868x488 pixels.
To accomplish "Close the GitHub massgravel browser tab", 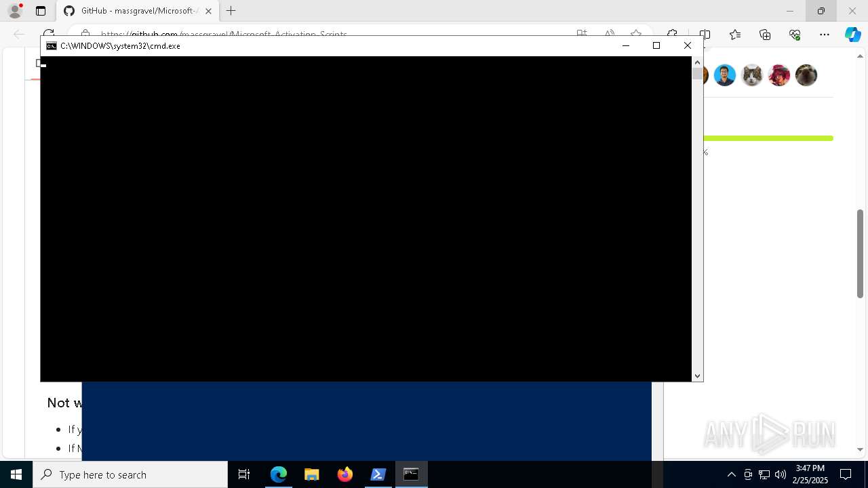I will (x=208, y=11).
